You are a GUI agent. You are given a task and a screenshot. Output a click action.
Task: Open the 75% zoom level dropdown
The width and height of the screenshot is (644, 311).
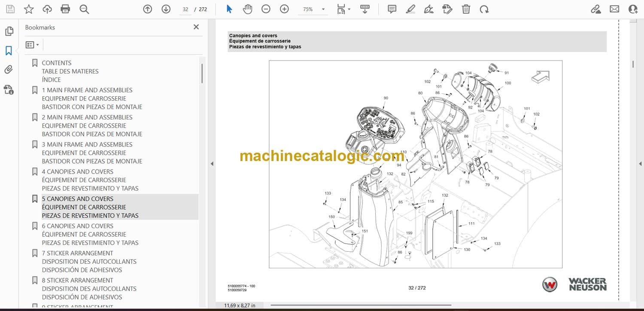[x=323, y=9]
